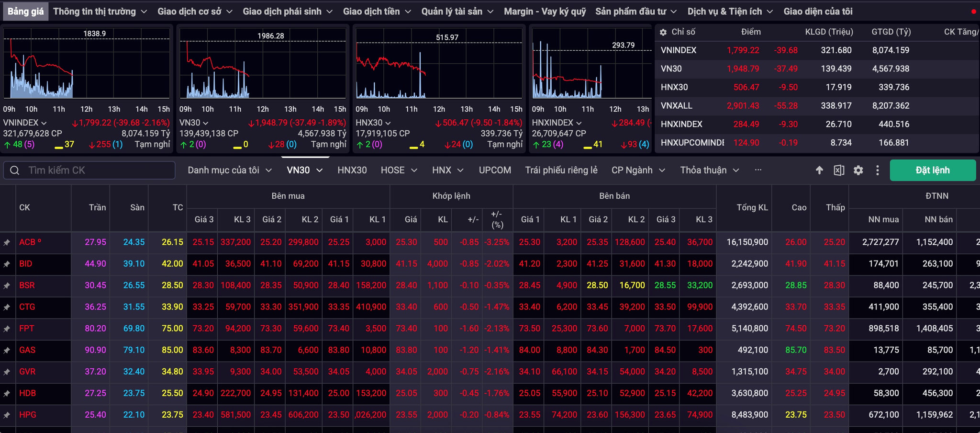The width and height of the screenshot is (980, 433).
Task: Click the horizontal ellipsis more tabs icon
Action: (x=758, y=170)
